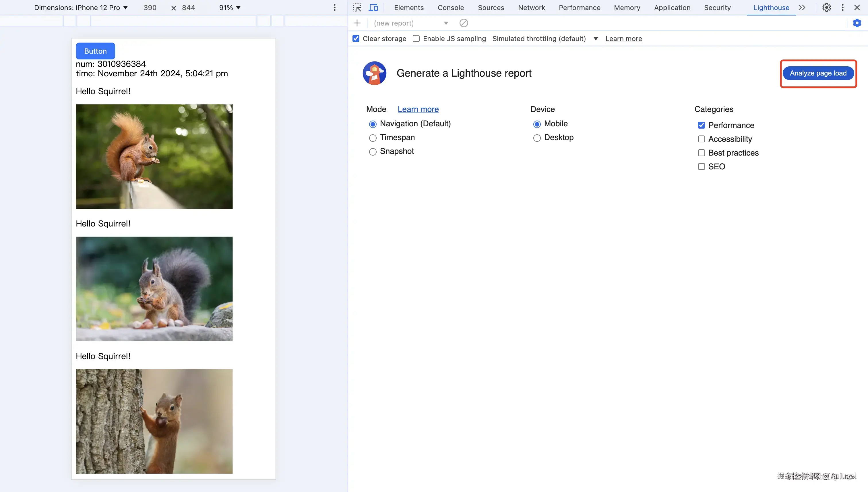This screenshot has height=492, width=868.
Task: Enable the Accessibility category checkbox
Action: click(x=702, y=139)
